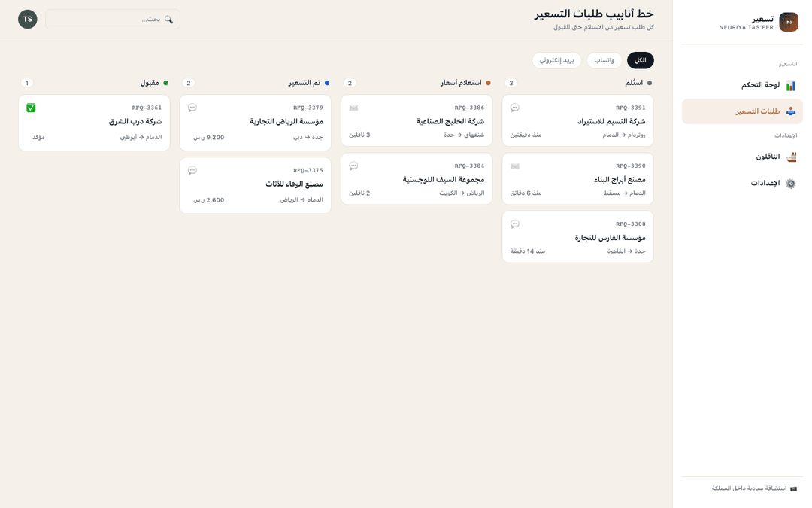Focus the بحث search field
The width and height of the screenshot is (812, 508).
pyautogui.click(x=113, y=19)
